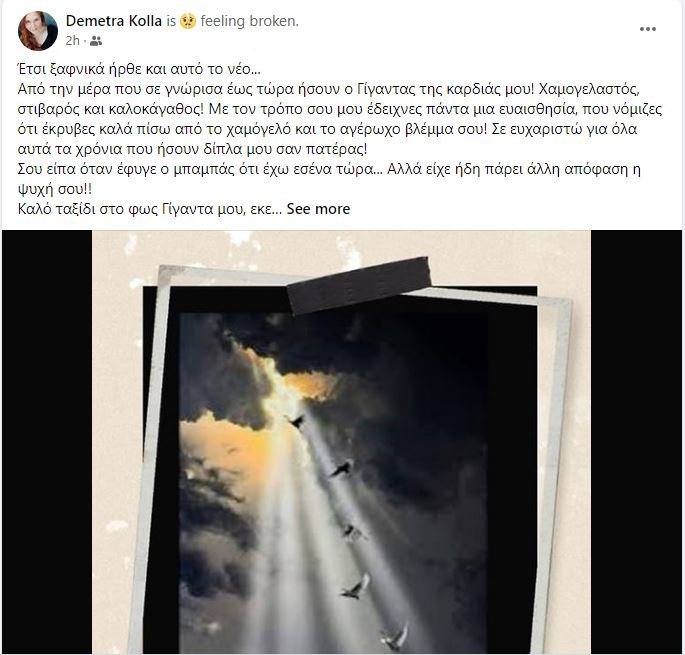This screenshot has width=685, height=655.
Task: Click the right black bar of the image
Action: click(636, 442)
